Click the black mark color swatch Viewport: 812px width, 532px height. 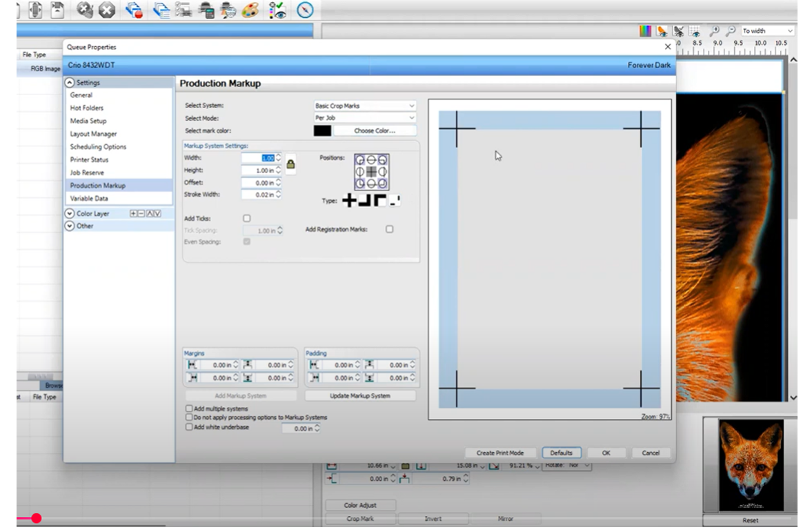click(x=322, y=130)
